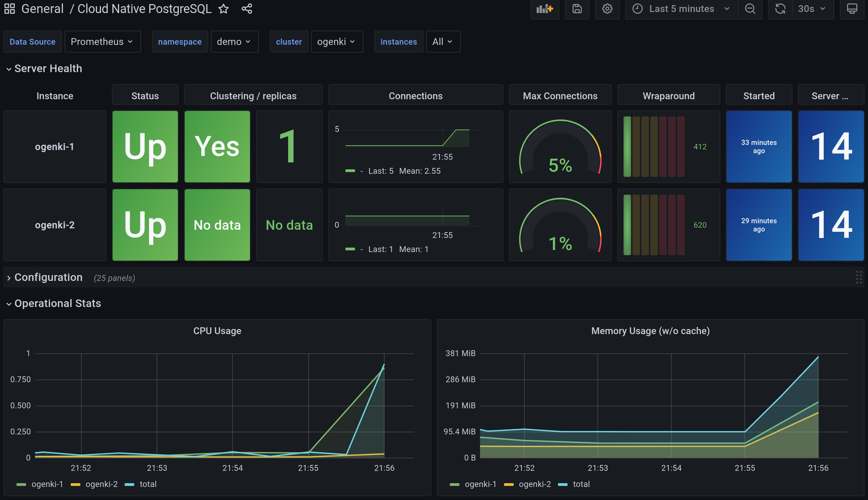
Task: Click the 33 minutes ago started panel
Action: pos(759,147)
